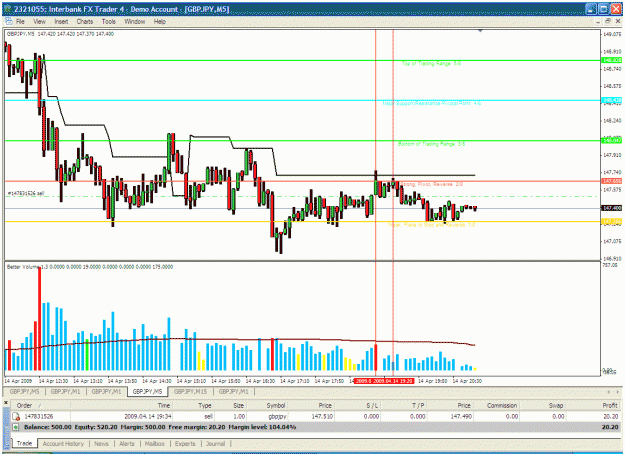Click the red 19:20 time axis marker
This screenshot has width=625, height=454.
[x=395, y=381]
